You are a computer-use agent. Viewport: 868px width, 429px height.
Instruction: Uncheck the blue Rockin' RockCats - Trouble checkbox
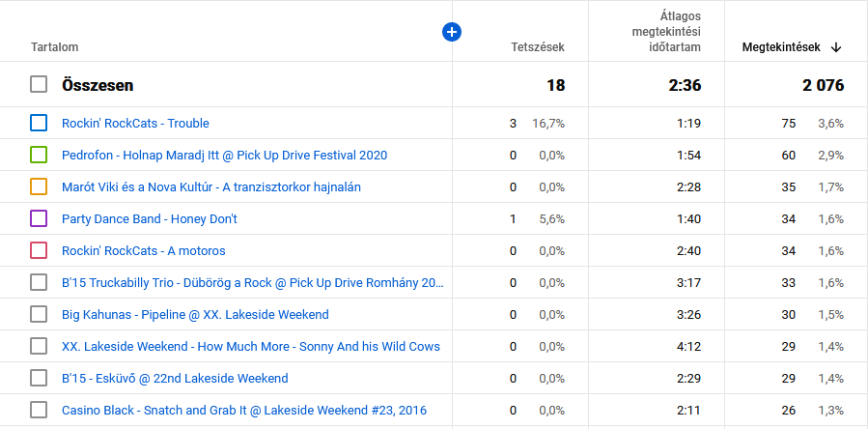click(39, 123)
